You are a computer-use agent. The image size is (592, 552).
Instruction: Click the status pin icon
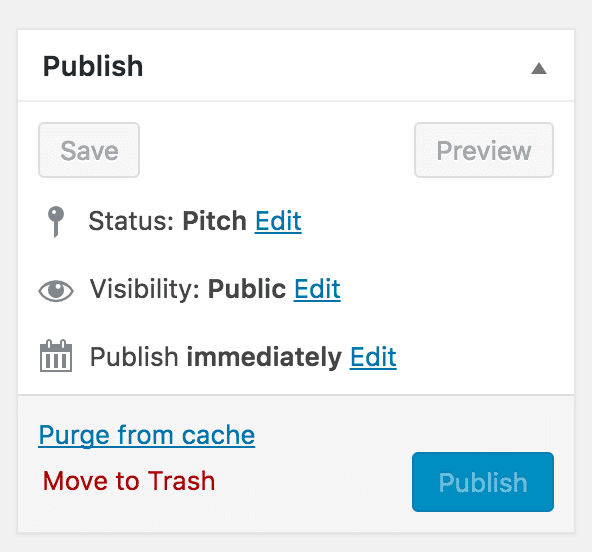[56, 222]
